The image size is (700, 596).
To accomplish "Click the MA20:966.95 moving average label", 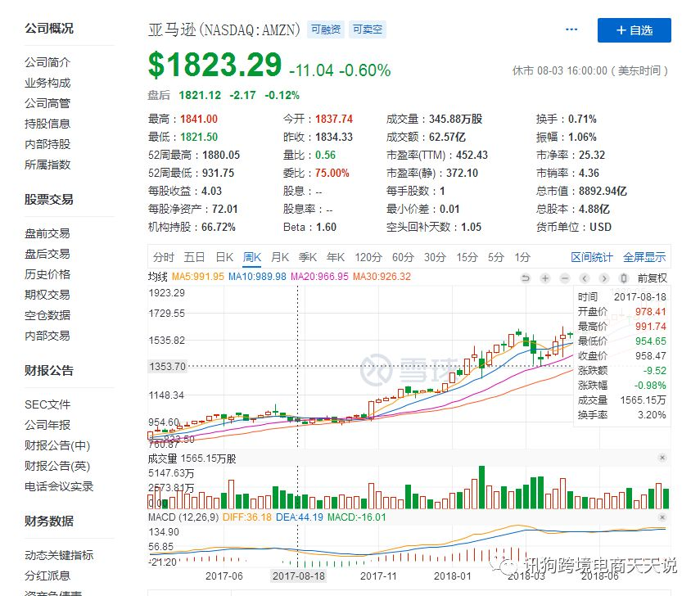I will [x=319, y=277].
